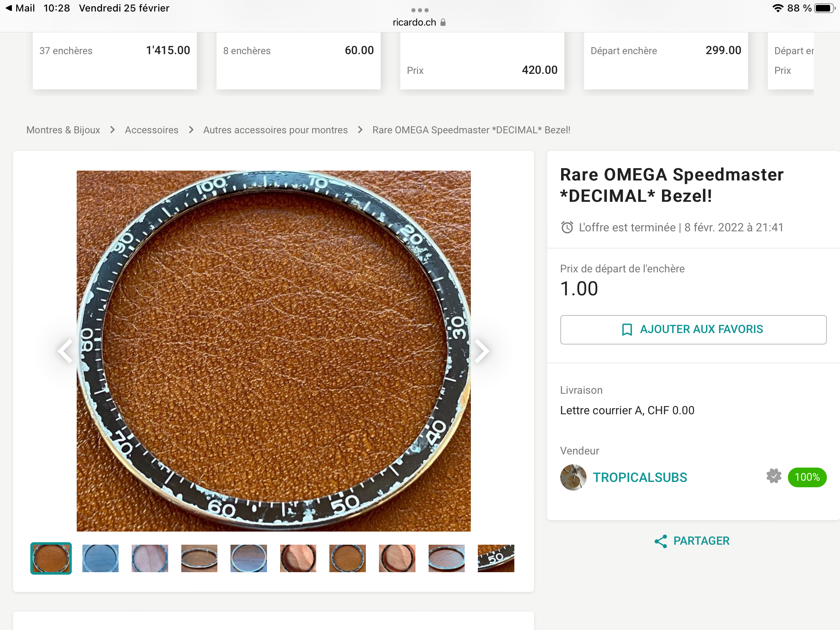840x630 pixels.
Task: Tap the verified seller badge icon
Action: point(774,477)
